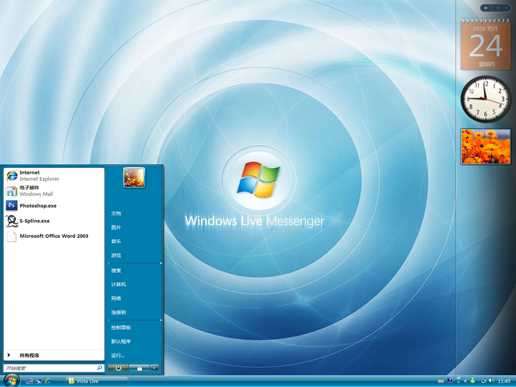The image size is (516, 387).
Task: Click the user account picture thumbnail
Action: click(x=134, y=177)
